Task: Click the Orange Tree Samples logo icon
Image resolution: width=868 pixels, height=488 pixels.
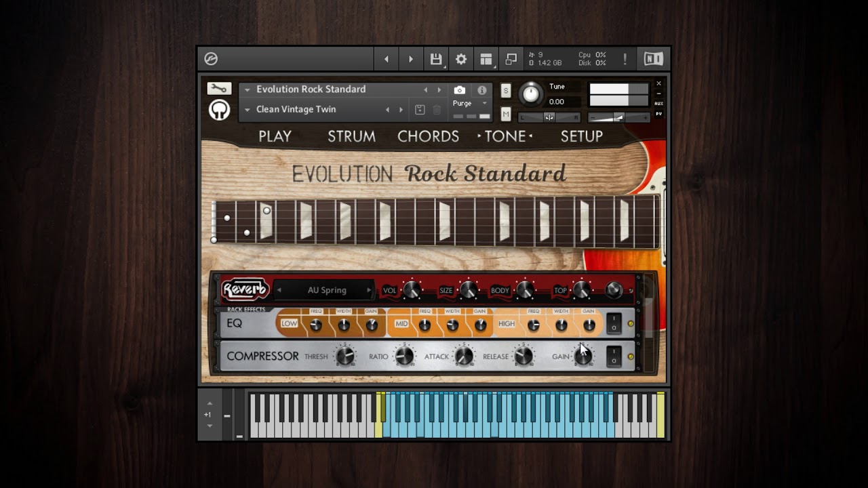Action: (219, 110)
